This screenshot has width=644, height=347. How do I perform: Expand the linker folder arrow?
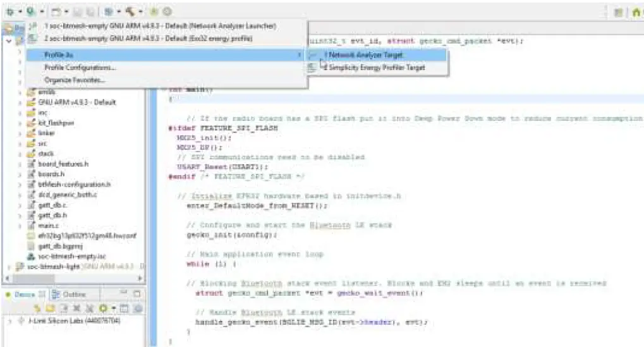coord(20,133)
